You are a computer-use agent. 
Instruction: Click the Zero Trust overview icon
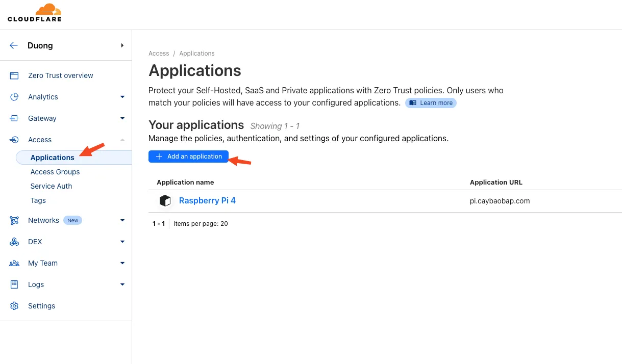[x=14, y=75]
